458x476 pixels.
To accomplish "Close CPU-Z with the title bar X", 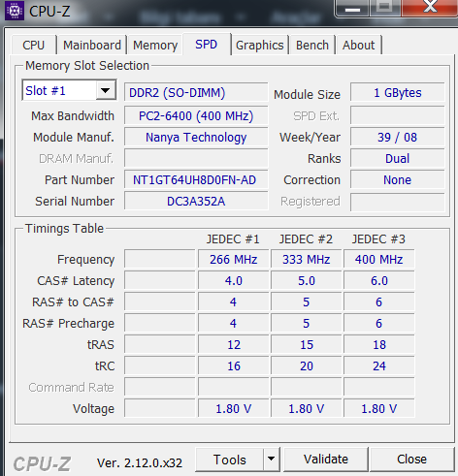I will 430,7.
